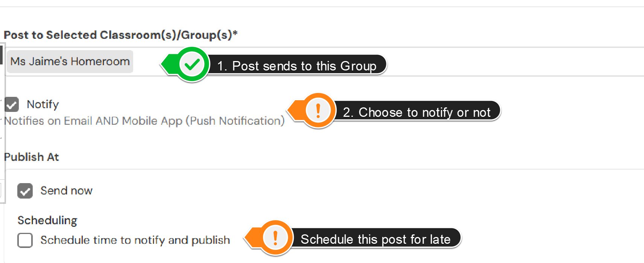Image resolution: width=644 pixels, height=263 pixels.
Task: Click the Send now label
Action: tap(67, 191)
